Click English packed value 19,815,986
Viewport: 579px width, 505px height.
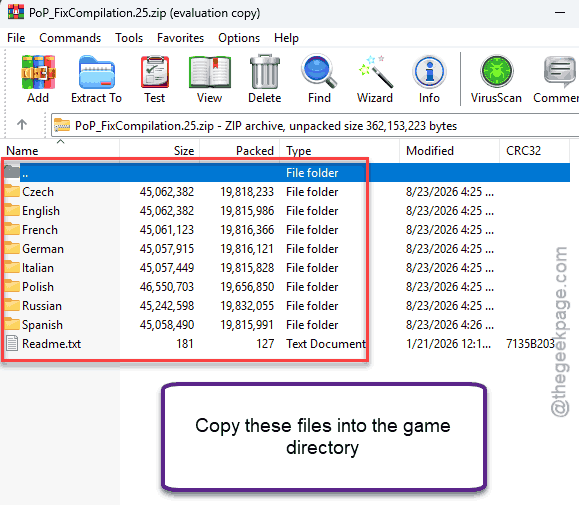point(247,211)
